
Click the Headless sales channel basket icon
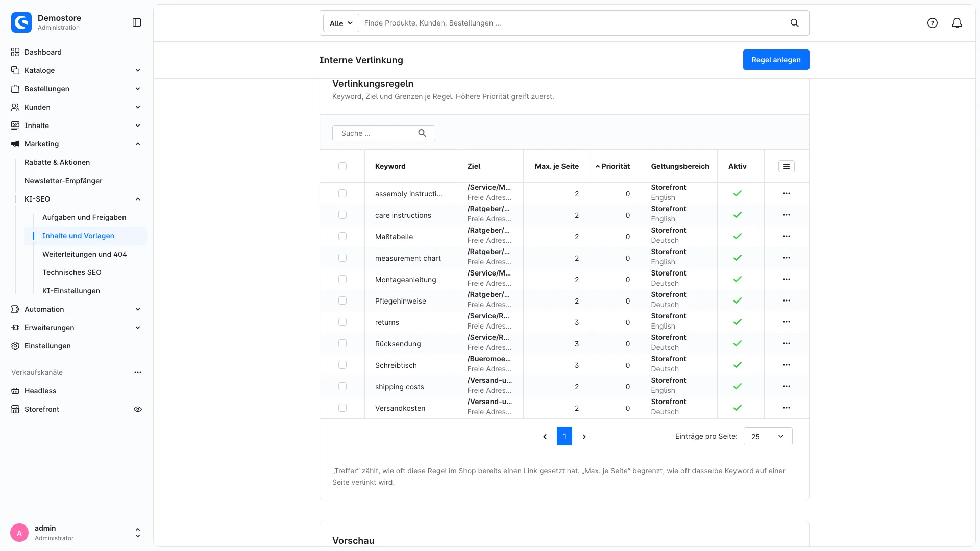[15, 391]
